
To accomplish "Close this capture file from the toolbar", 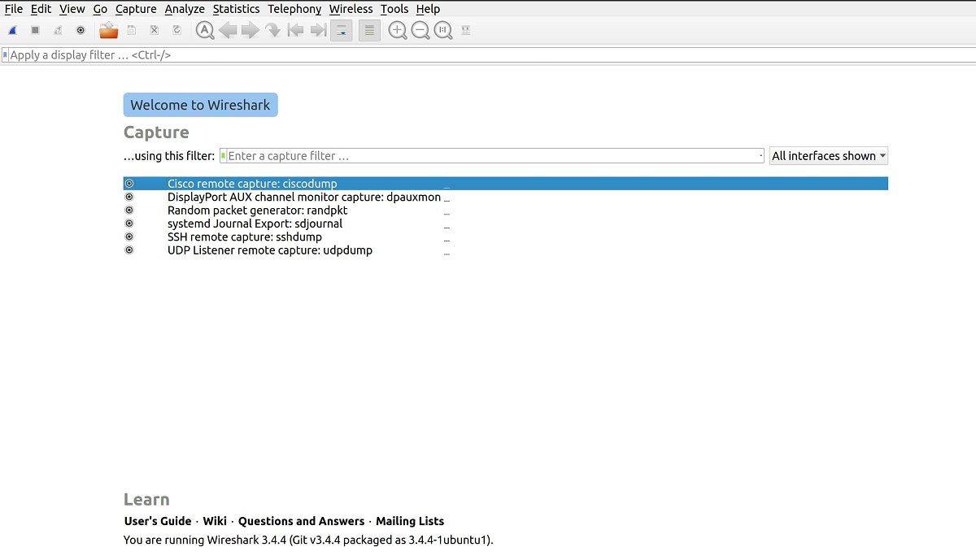I will click(154, 31).
